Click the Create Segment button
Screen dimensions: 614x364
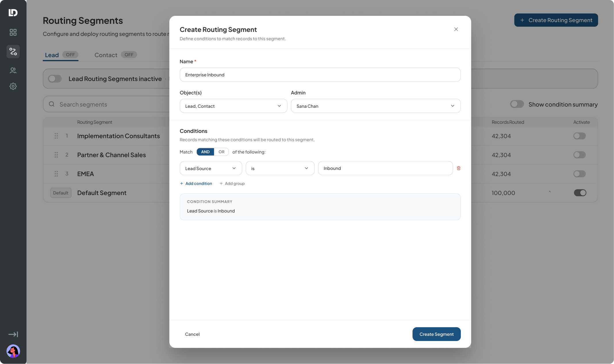[436, 334]
